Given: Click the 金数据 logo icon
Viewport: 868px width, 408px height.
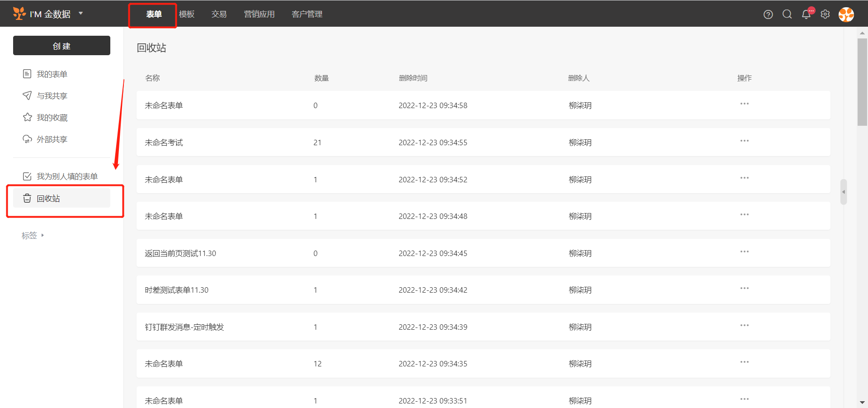Looking at the screenshot, I should 19,14.
